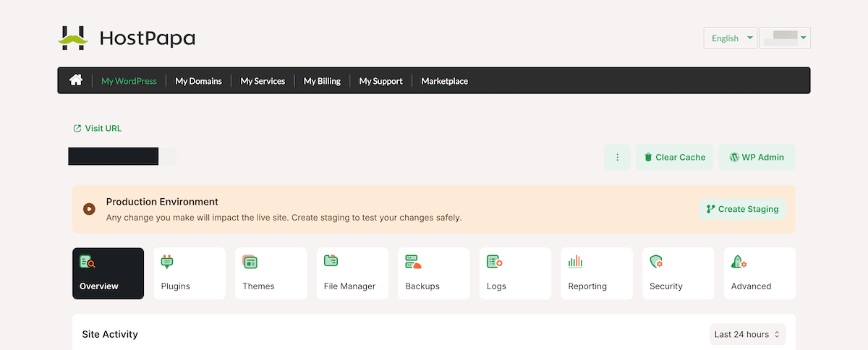868x350 pixels.
Task: Go to Marketplace
Action: tap(444, 81)
